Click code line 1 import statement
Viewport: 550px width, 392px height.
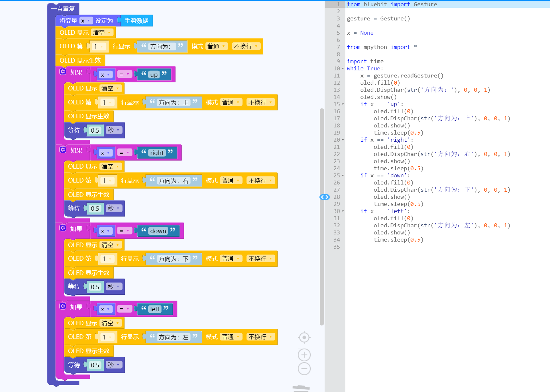pyautogui.click(x=392, y=4)
